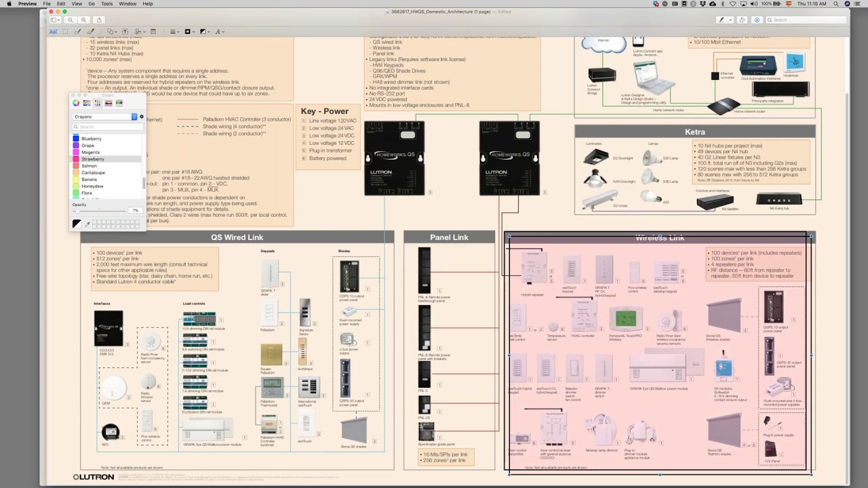Open the Sign signature dropdown
The image size is (868, 488).
click(140, 31)
